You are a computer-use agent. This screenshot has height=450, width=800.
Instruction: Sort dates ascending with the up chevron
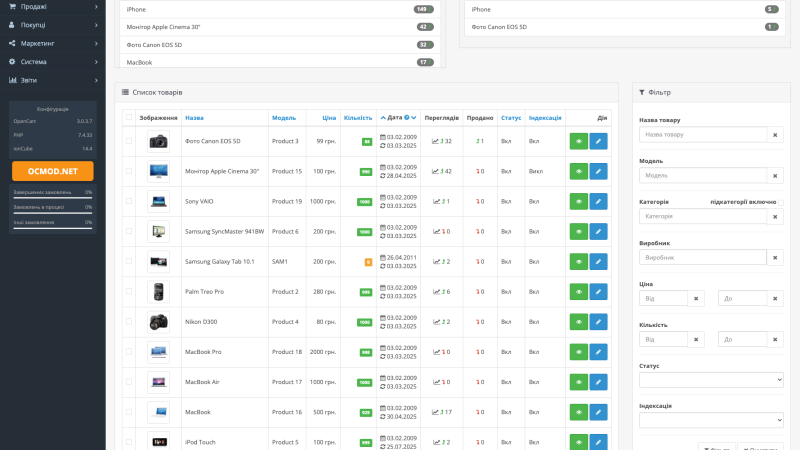click(383, 118)
